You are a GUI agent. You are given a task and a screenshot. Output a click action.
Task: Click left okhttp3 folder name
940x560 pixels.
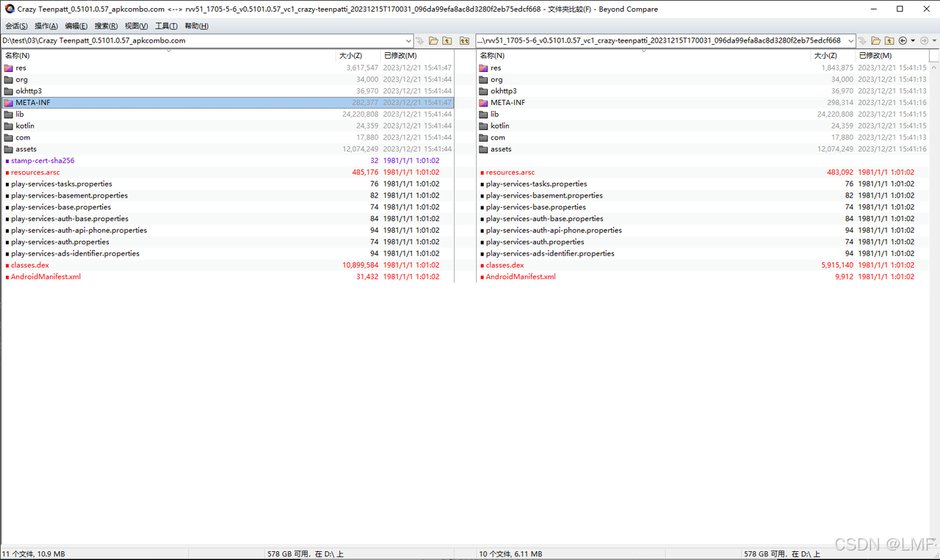click(29, 91)
